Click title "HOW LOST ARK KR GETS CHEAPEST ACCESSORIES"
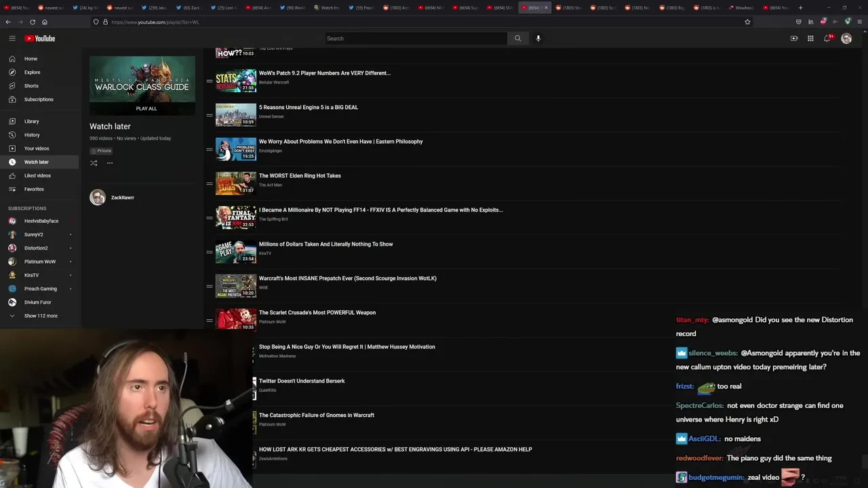 tap(395, 449)
